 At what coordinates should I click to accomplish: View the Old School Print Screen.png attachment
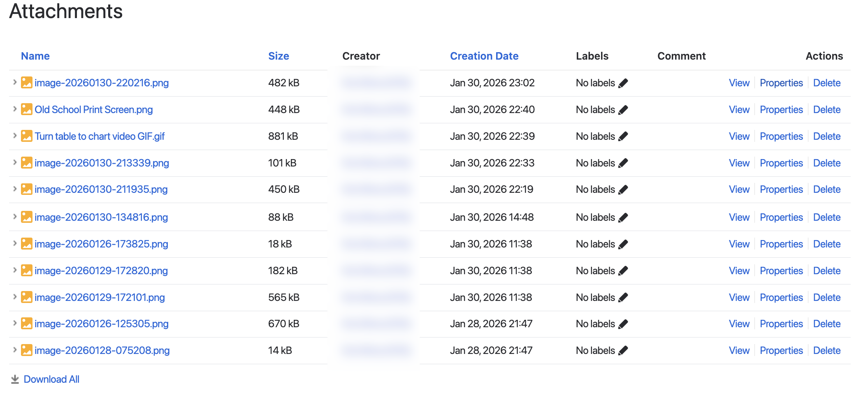click(739, 110)
